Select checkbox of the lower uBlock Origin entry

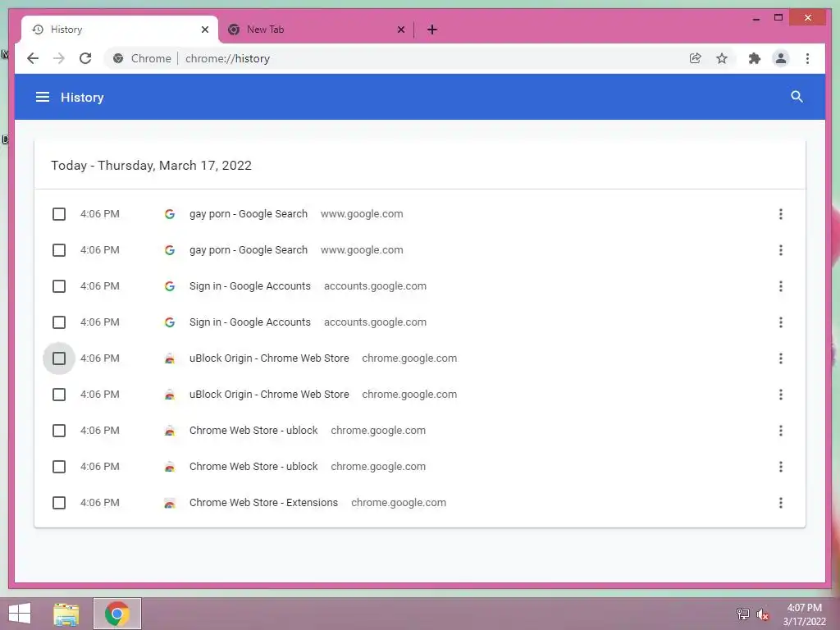click(59, 395)
